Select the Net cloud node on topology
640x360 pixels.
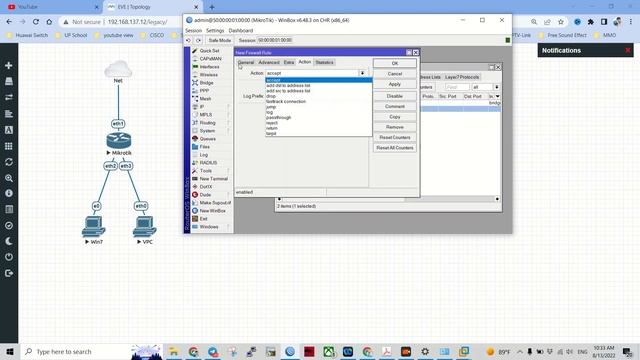pos(118,69)
